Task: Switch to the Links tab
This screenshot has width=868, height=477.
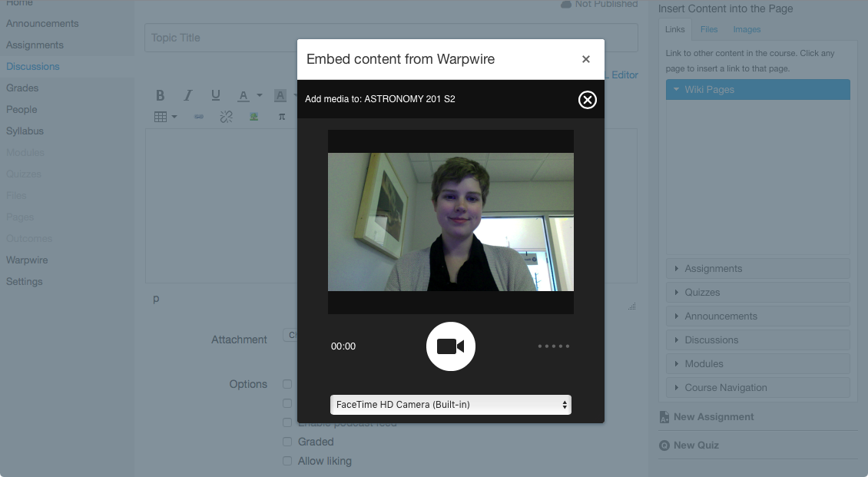Action: click(x=674, y=29)
